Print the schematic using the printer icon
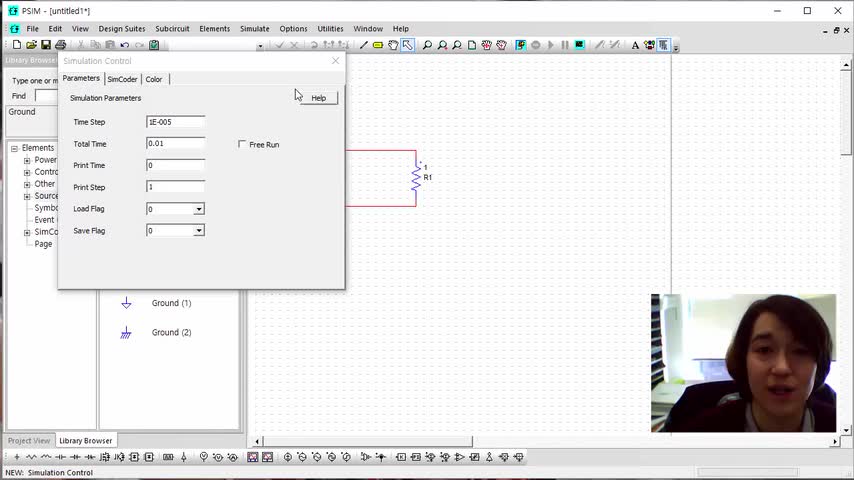This screenshot has width=854, height=480. tap(60, 45)
